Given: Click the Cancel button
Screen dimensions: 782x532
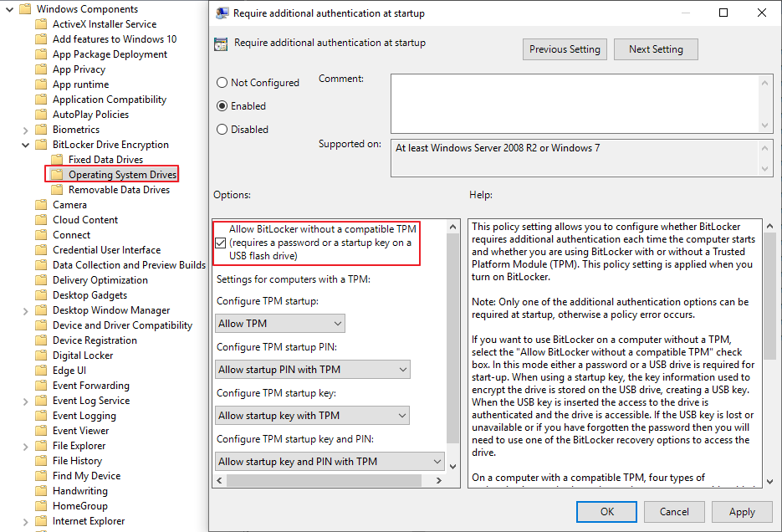Looking at the screenshot, I should (x=674, y=512).
